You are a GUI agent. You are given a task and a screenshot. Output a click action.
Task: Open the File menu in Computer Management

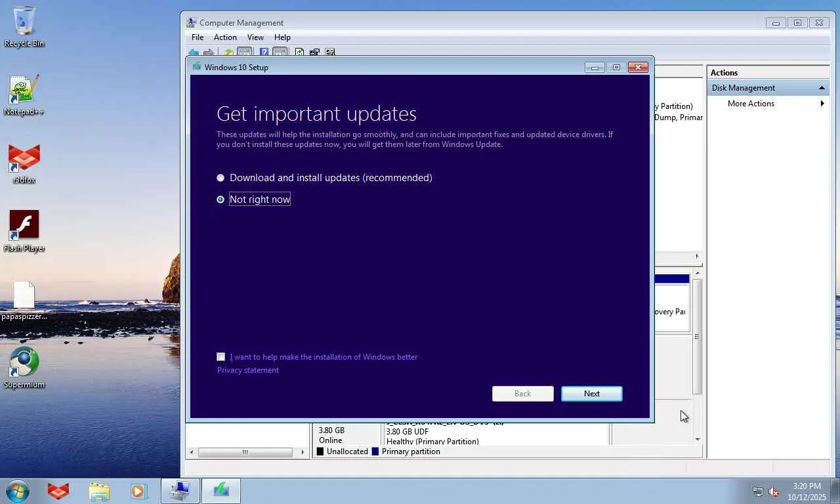click(198, 37)
